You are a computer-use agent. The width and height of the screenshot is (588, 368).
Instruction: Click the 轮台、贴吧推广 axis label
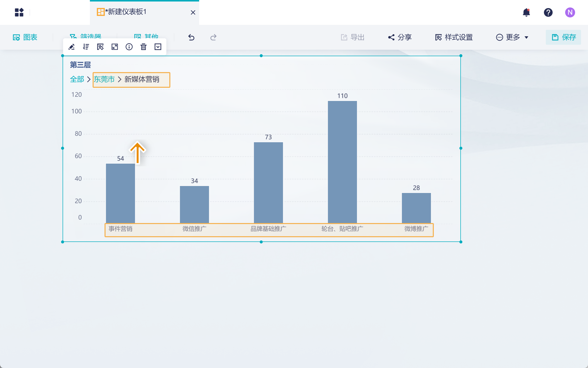point(342,229)
